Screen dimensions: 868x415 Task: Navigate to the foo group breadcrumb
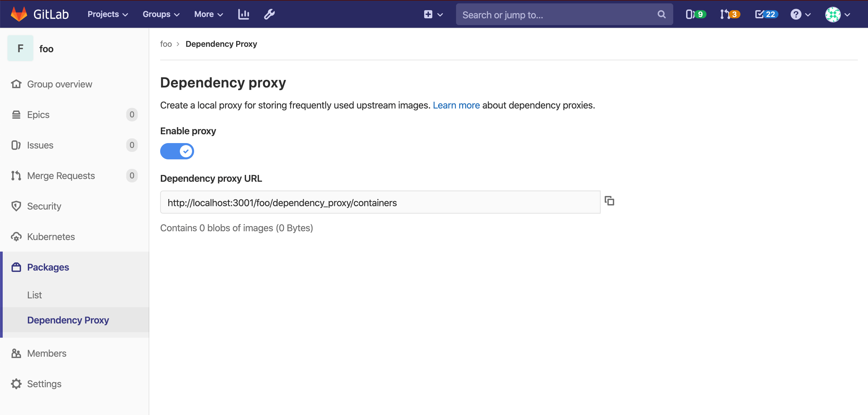pyautogui.click(x=166, y=44)
